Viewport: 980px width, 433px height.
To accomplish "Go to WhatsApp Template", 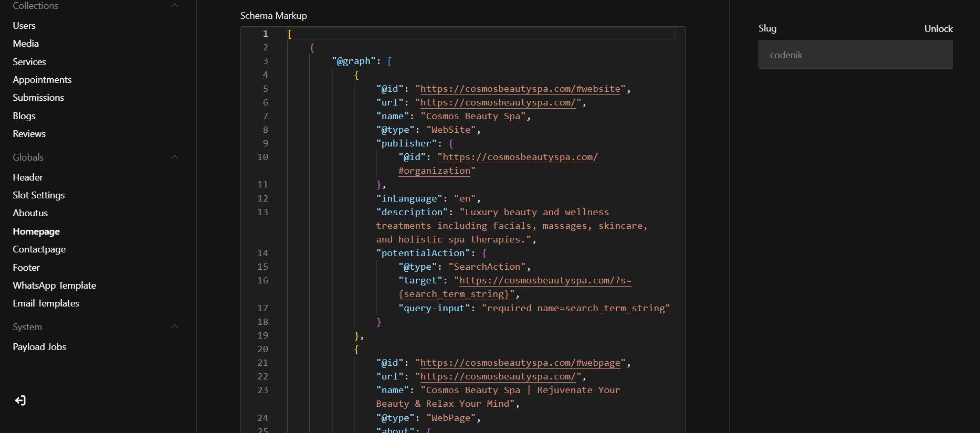I will 55,286.
